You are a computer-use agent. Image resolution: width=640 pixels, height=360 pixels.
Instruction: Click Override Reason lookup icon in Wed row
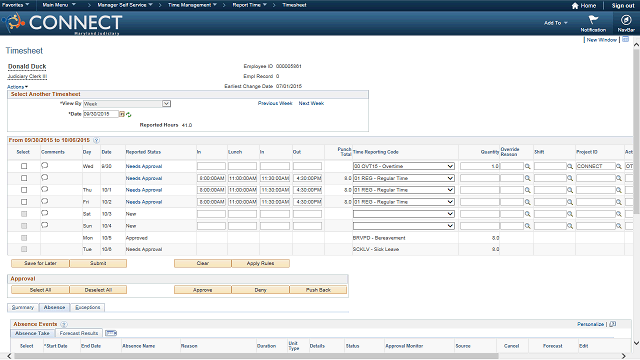pos(527,167)
